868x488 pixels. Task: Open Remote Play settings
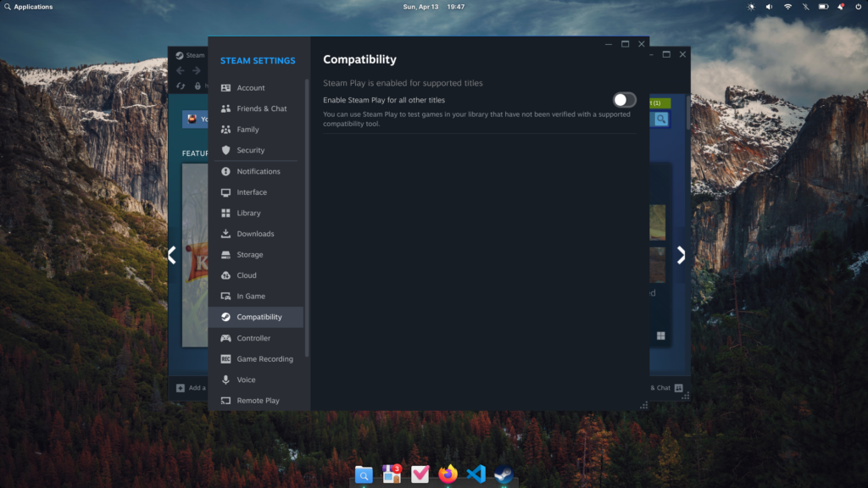coord(256,401)
